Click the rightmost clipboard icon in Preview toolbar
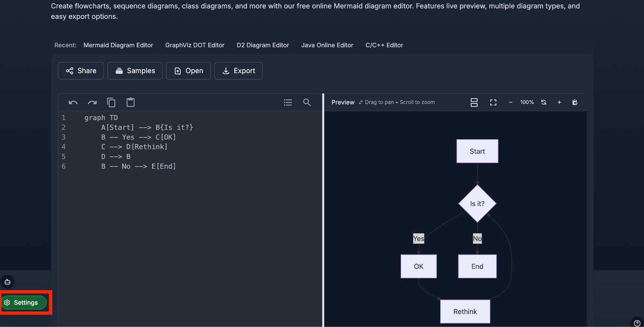Image resolution: width=644 pixels, height=327 pixels. coord(575,102)
